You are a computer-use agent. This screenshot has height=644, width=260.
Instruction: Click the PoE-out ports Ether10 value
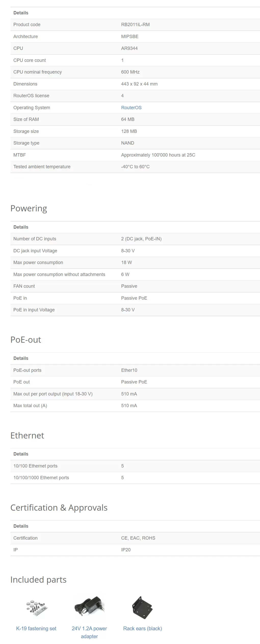tap(129, 370)
